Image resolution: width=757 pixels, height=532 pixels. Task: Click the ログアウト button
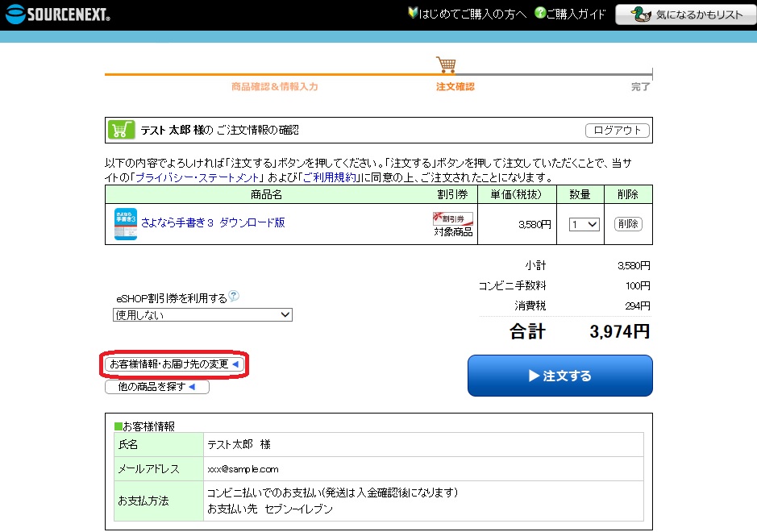click(617, 131)
